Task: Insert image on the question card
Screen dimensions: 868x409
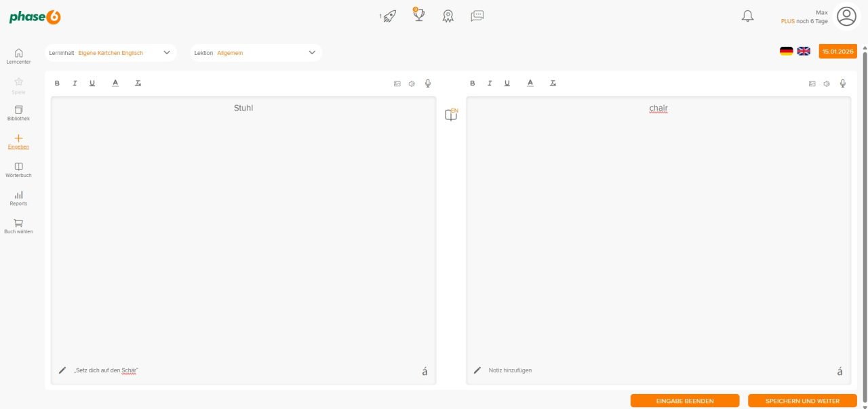Action: coord(397,83)
